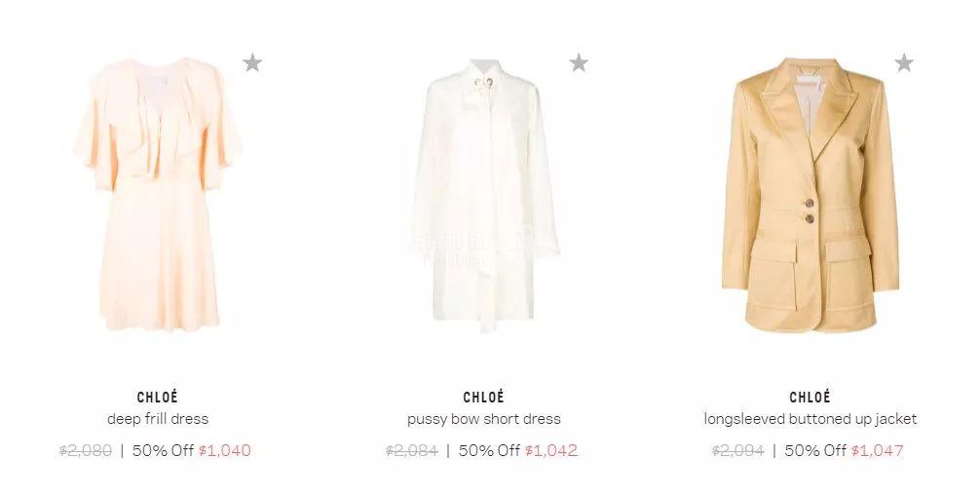Select the $1,047 sale price

[x=878, y=450]
